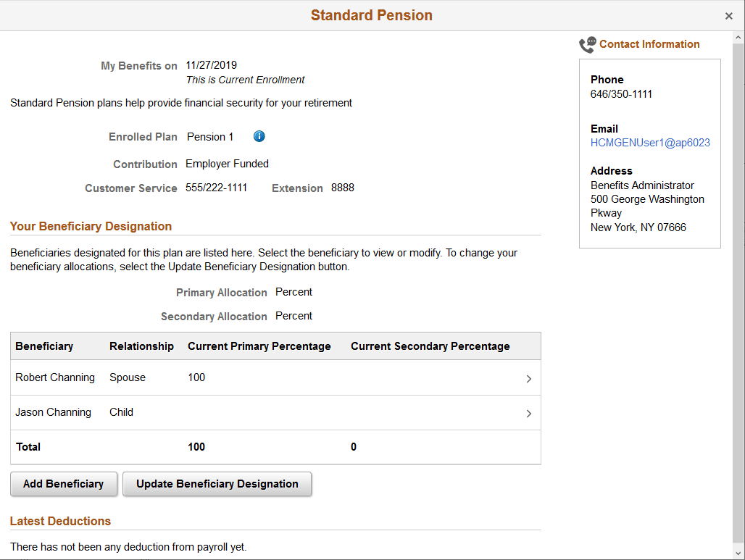This screenshot has height=560, width=745.
Task: Open the Your Beneficiary Designation section
Action: pos(91,226)
